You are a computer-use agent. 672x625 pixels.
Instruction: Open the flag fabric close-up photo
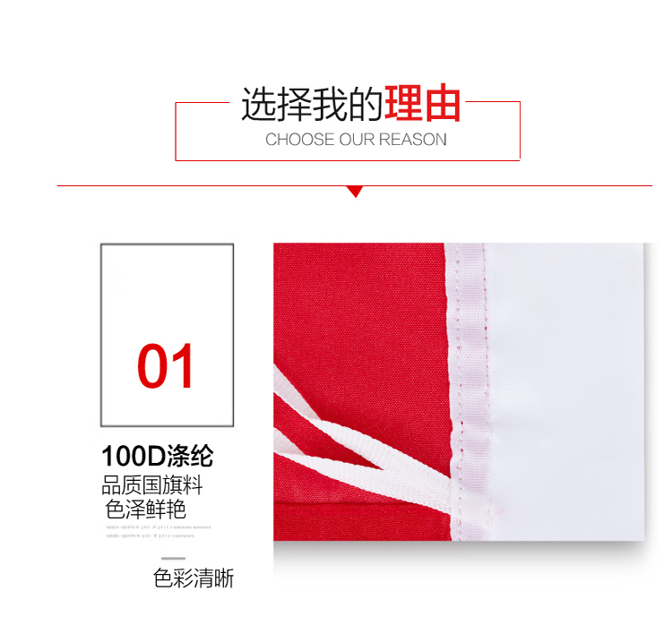point(459,392)
